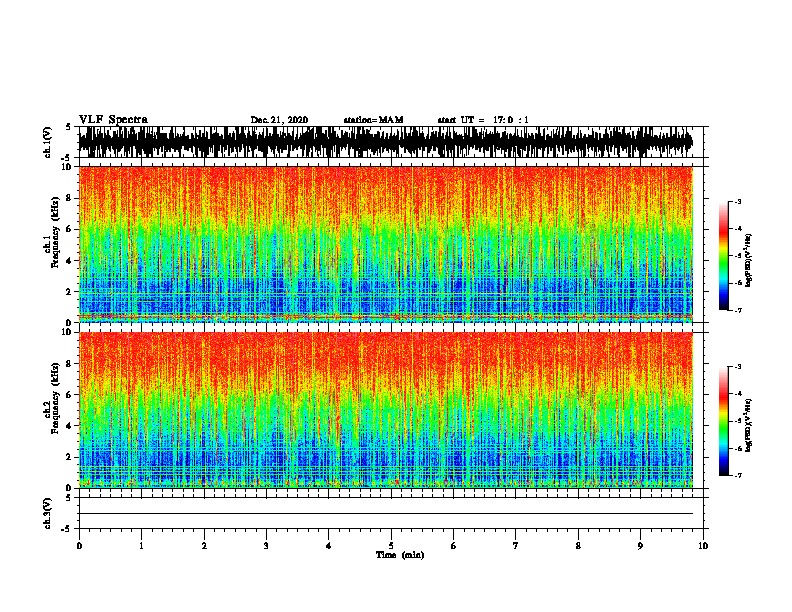Click the time axis tick label 7
This screenshot has width=792, height=612.
pyautogui.click(x=516, y=546)
